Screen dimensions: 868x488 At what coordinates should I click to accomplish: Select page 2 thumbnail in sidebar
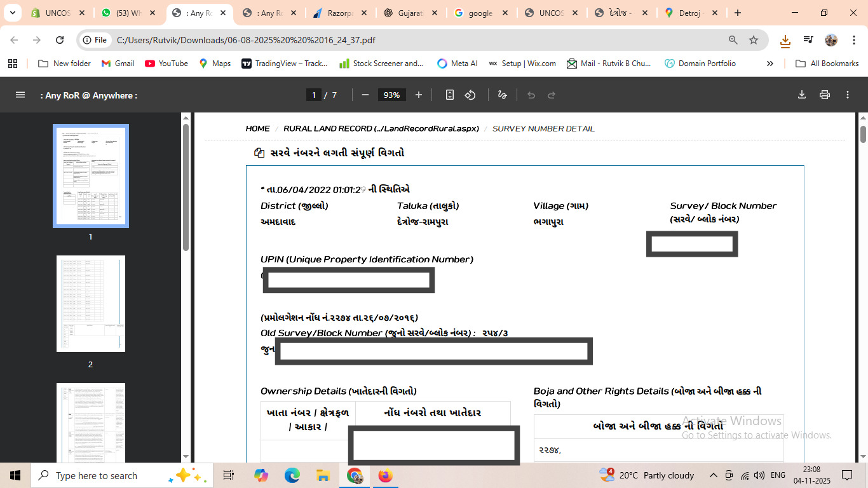click(90, 304)
